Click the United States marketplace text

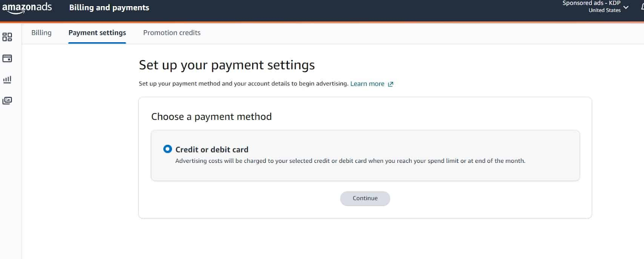605,10
